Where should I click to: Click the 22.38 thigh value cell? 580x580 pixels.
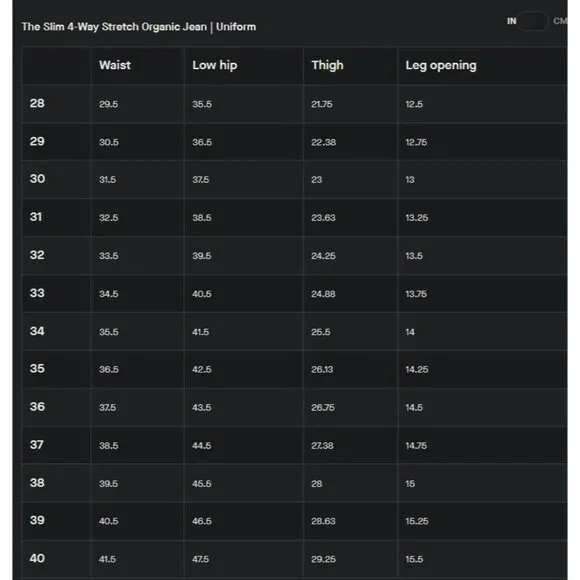pos(324,142)
